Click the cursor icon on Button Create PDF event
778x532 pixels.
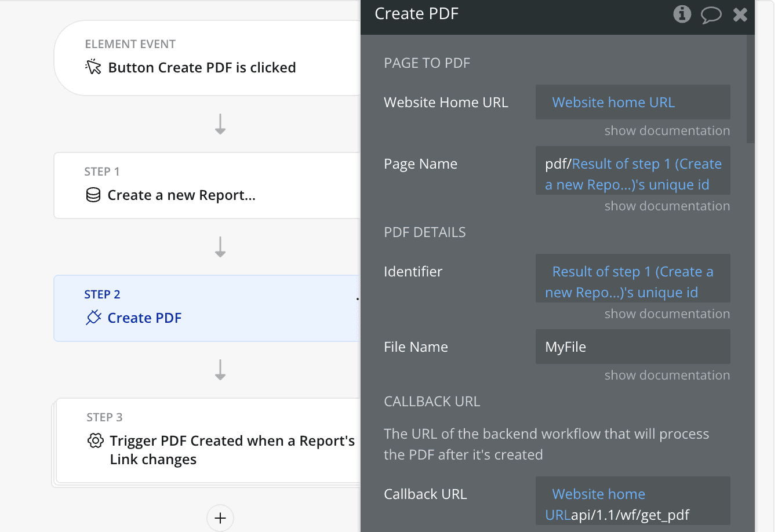[93, 67]
